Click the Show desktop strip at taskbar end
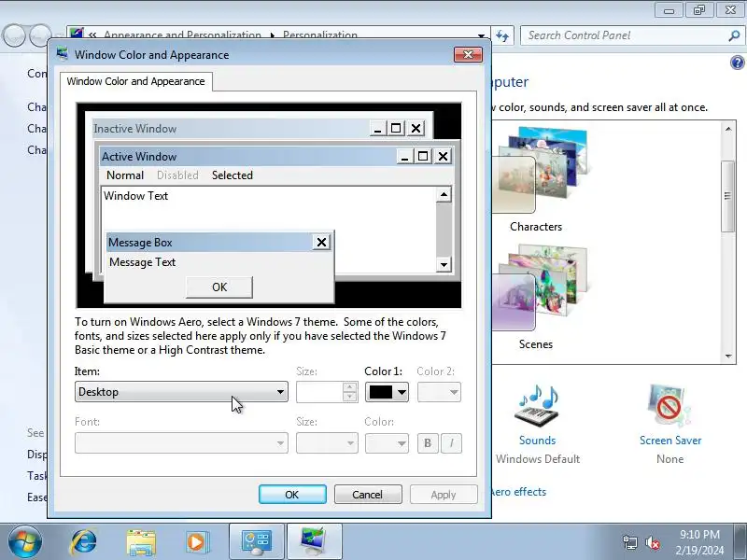Viewport: 747px width, 560px height. point(742,542)
